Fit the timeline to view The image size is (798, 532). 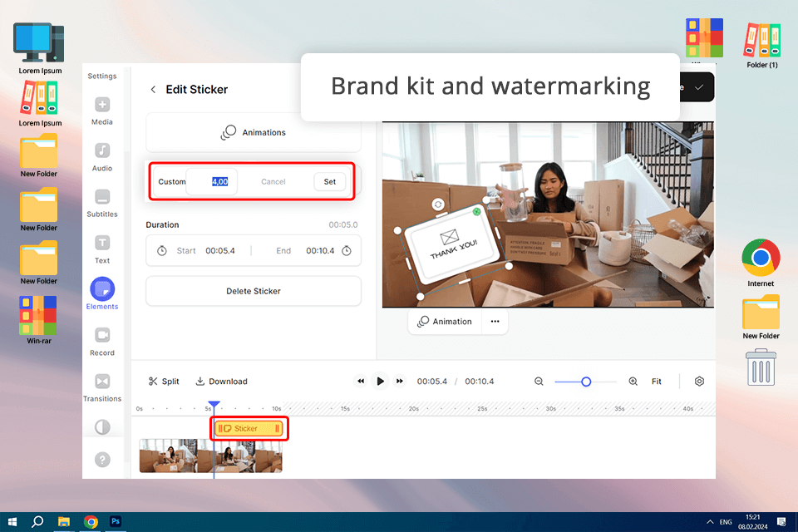click(657, 382)
